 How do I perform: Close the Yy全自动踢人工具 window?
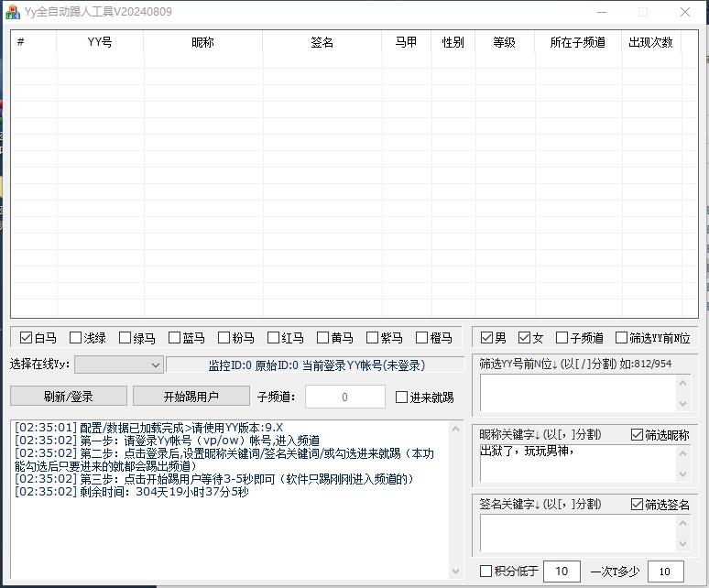(x=685, y=12)
